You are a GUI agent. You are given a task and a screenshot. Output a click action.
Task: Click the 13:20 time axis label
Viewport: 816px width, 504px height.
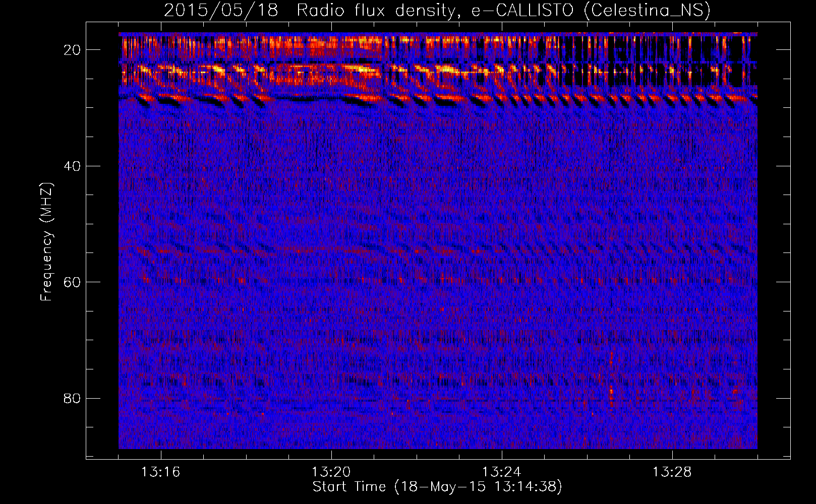[x=331, y=472]
